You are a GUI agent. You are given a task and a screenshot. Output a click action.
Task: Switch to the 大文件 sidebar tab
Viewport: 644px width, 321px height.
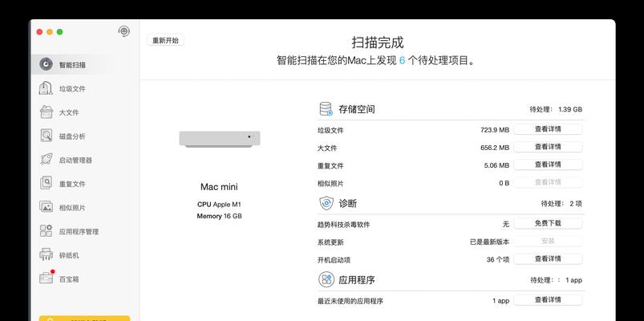[84, 112]
